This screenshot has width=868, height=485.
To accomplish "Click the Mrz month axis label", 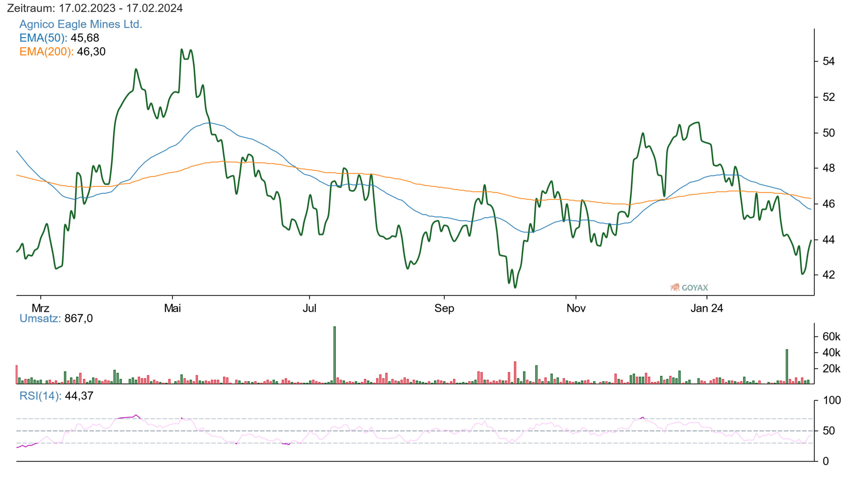I will coord(40,308).
